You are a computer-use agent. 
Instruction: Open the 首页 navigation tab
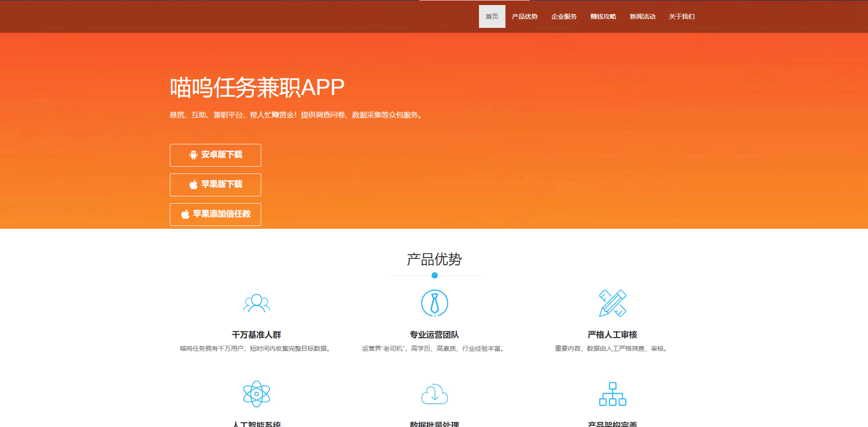click(x=492, y=16)
